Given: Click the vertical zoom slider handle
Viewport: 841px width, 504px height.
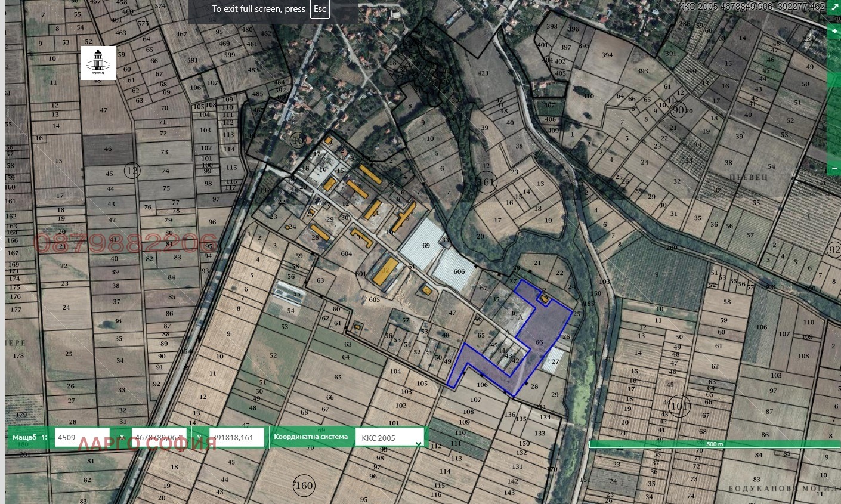Looking at the screenshot, I should 834,79.
